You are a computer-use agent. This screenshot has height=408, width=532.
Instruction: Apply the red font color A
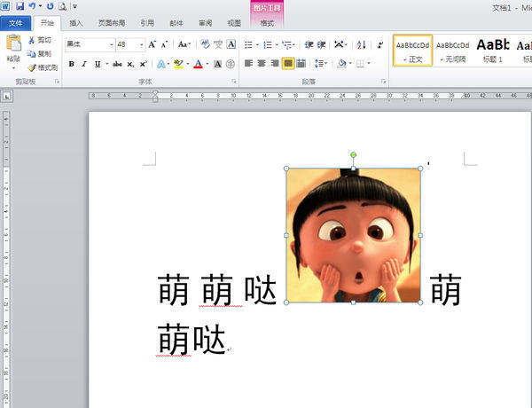[x=198, y=64]
